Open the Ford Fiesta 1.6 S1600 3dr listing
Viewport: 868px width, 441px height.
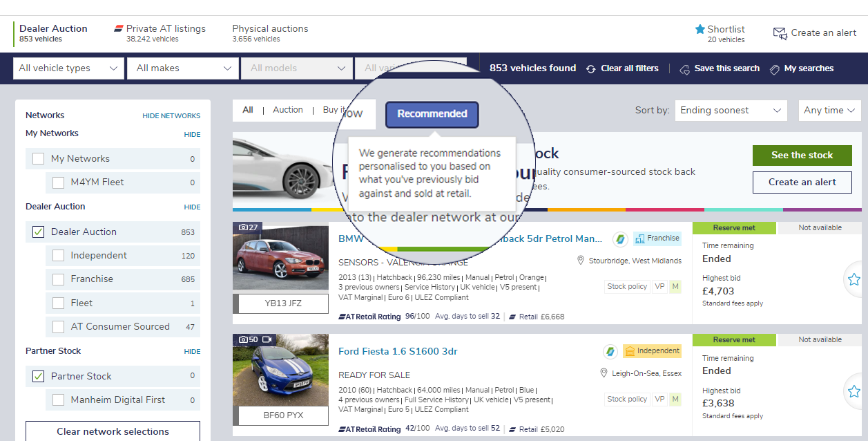[398, 351]
